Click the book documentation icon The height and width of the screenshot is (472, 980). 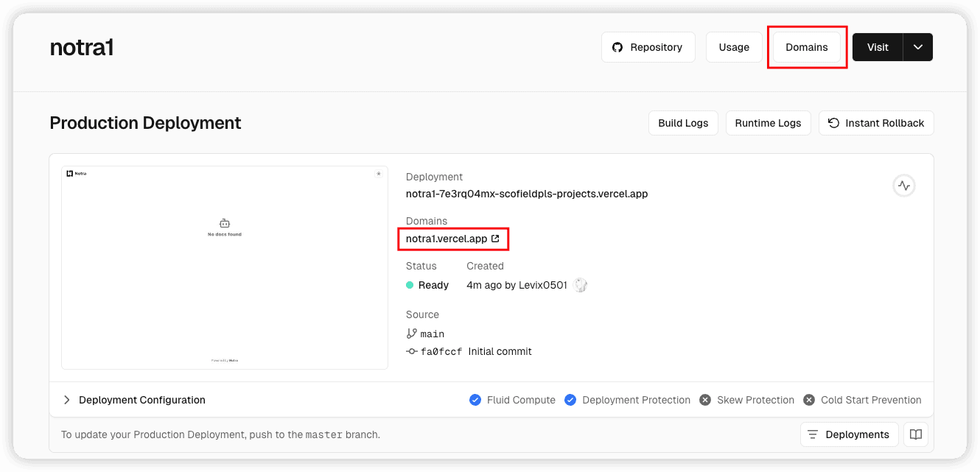point(916,434)
